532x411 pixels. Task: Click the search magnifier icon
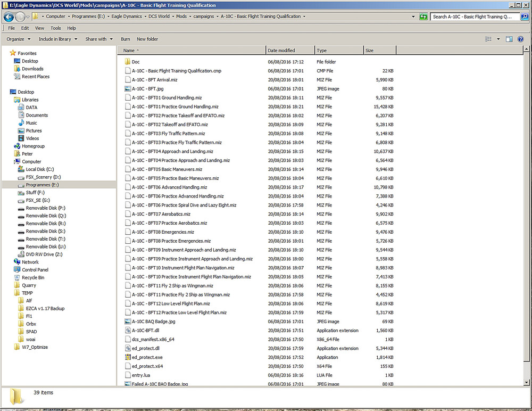[525, 17]
